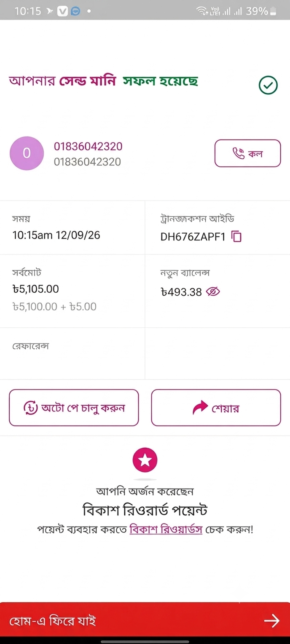
Task: Tap the pink star reward icon
Action: (145, 460)
